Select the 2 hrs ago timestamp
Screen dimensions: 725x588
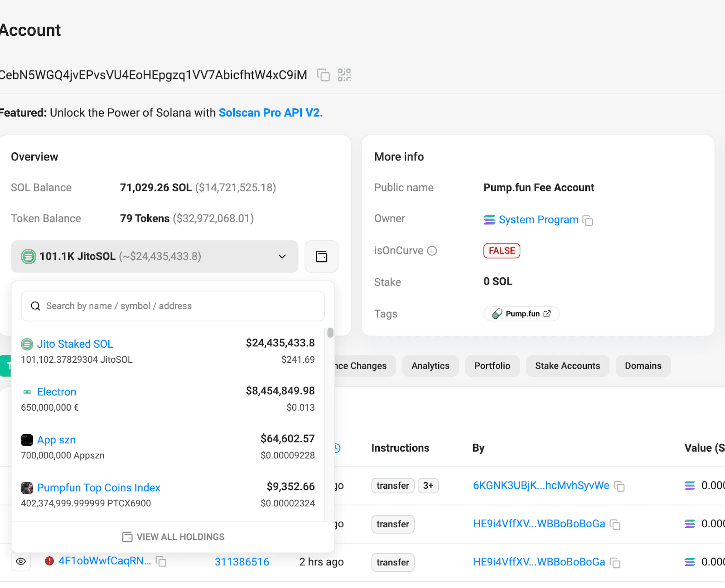tap(321, 562)
